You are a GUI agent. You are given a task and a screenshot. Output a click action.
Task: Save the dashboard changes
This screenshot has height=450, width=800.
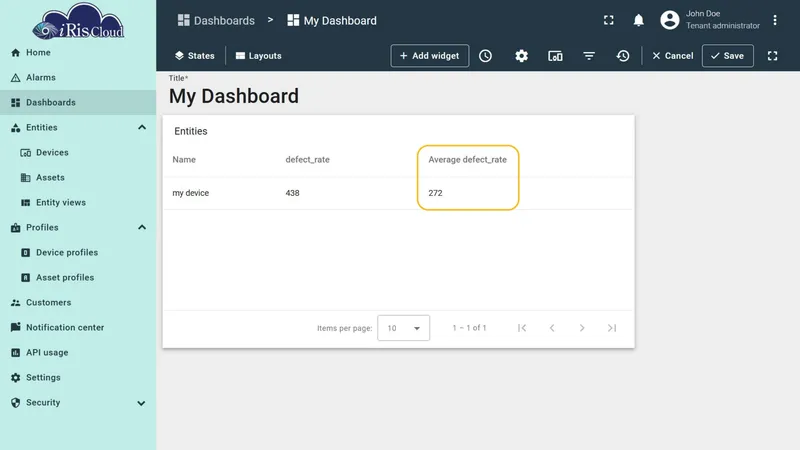[728, 56]
